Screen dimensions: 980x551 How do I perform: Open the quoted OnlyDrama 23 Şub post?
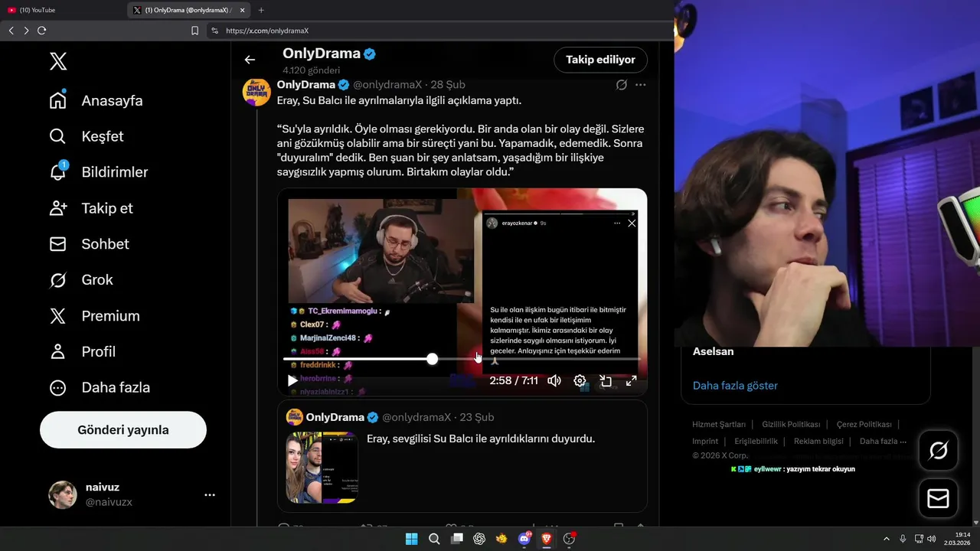(462, 456)
